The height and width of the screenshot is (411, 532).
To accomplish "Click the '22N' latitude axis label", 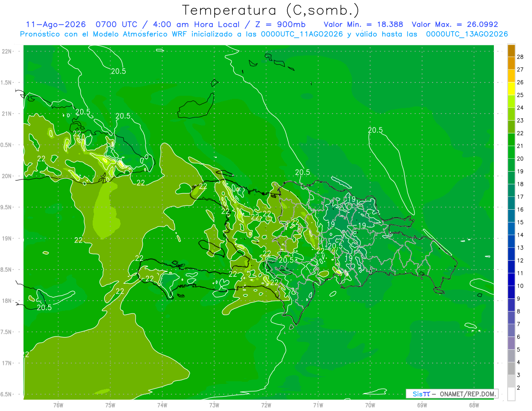I will click(x=7, y=51).
